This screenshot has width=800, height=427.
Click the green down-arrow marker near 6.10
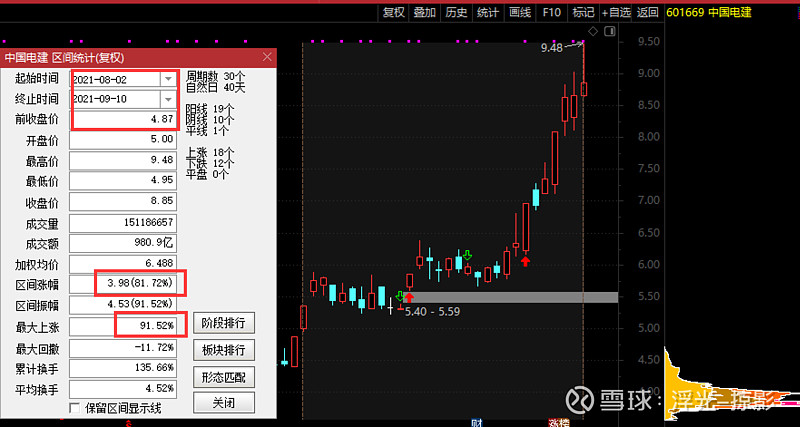(467, 255)
